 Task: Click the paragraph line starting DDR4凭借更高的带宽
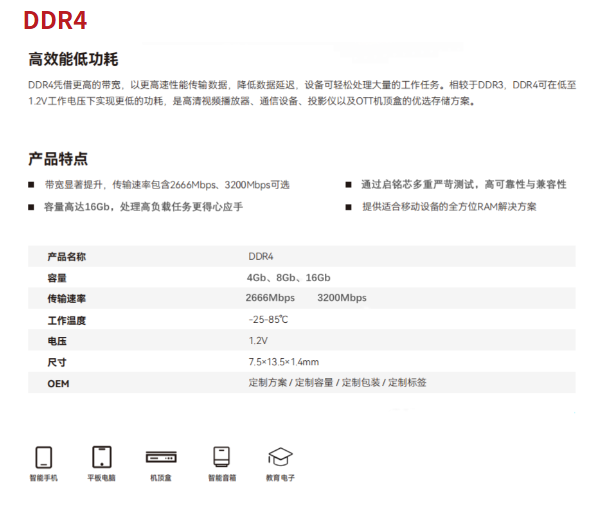(x=302, y=85)
